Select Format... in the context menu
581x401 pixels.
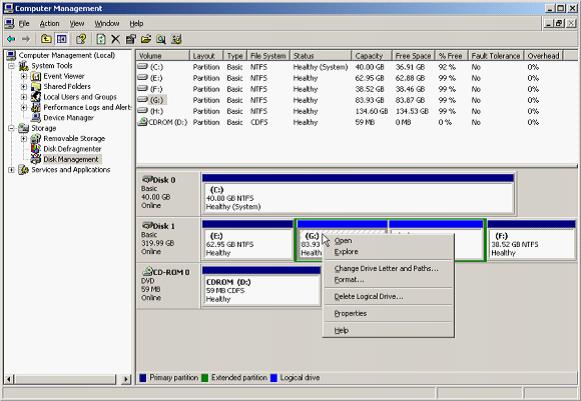[x=388, y=280]
